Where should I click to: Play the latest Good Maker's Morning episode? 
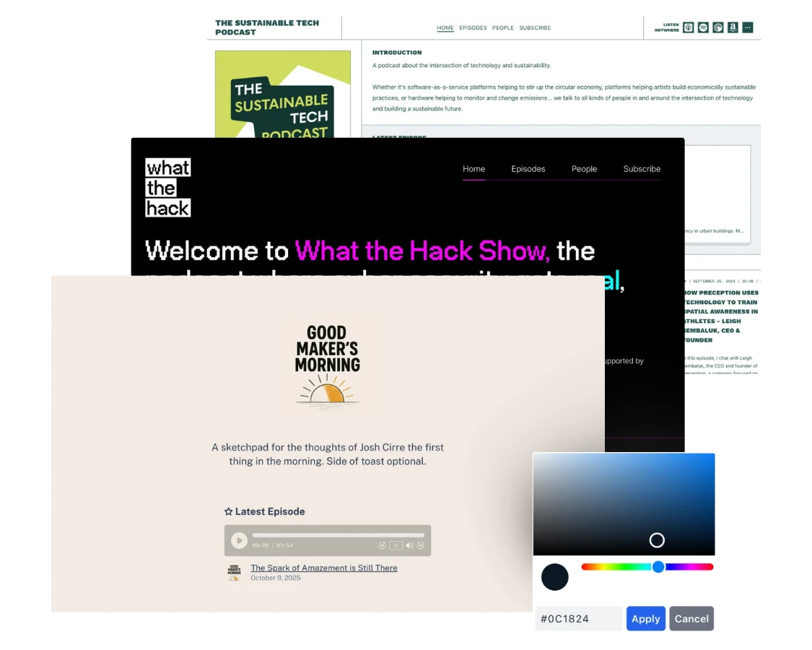click(x=239, y=541)
